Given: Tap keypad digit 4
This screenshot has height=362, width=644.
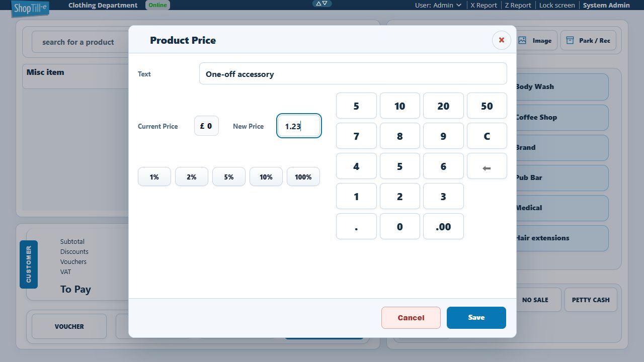Looking at the screenshot, I should [356, 166].
